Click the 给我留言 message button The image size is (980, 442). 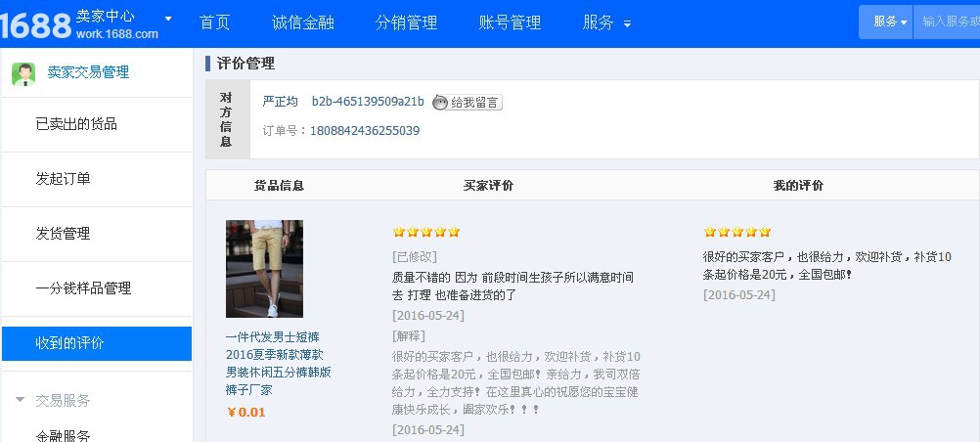pos(467,103)
